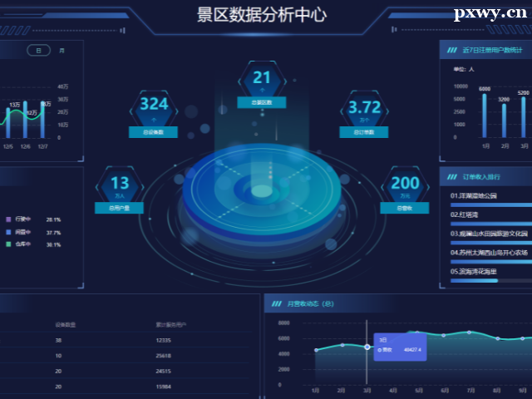Switch chart to 月 (month) view
Viewport: 532px width, 399px height.
(62, 51)
